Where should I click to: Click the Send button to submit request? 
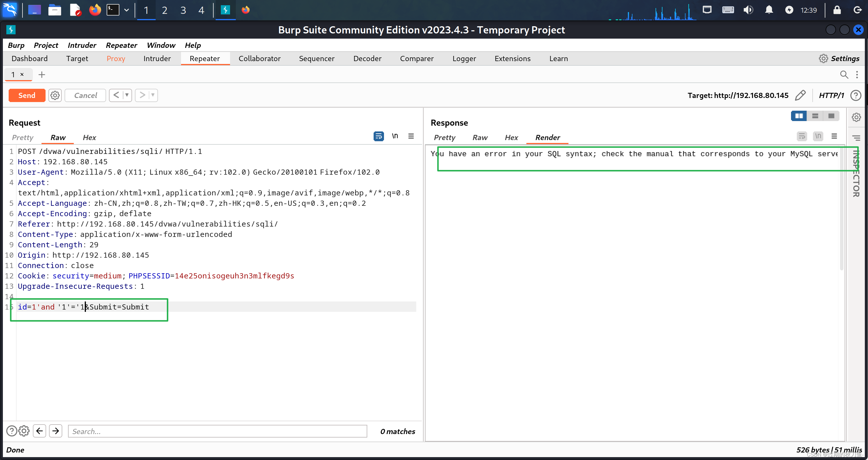click(x=27, y=95)
